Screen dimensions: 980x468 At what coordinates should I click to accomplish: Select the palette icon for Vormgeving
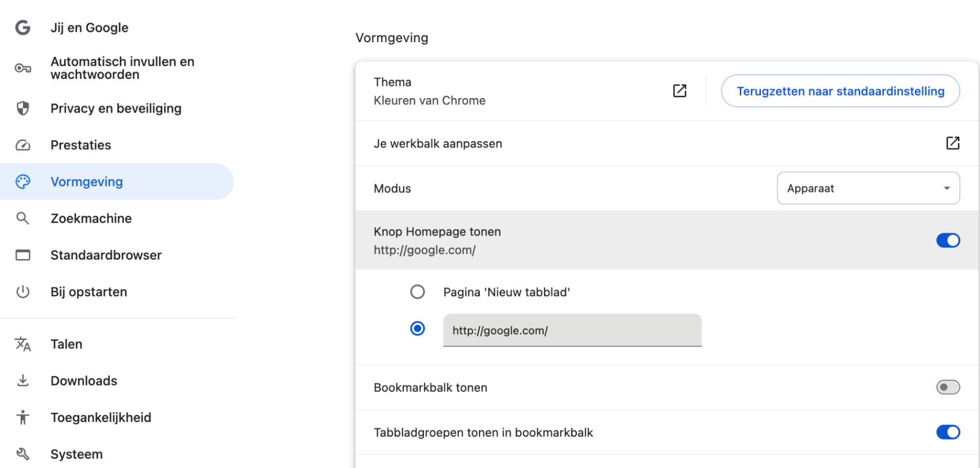[x=23, y=182]
